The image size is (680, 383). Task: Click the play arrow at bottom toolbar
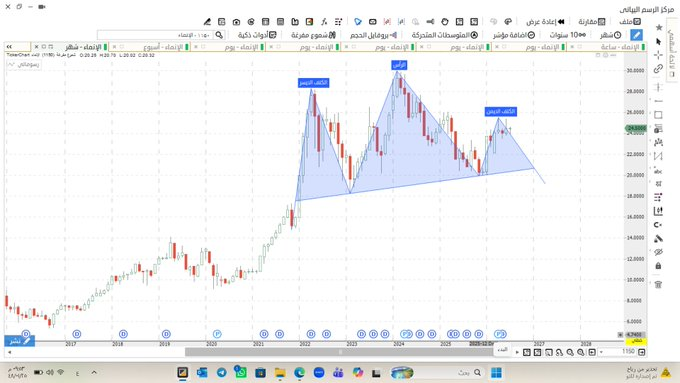pyautogui.click(x=517, y=352)
